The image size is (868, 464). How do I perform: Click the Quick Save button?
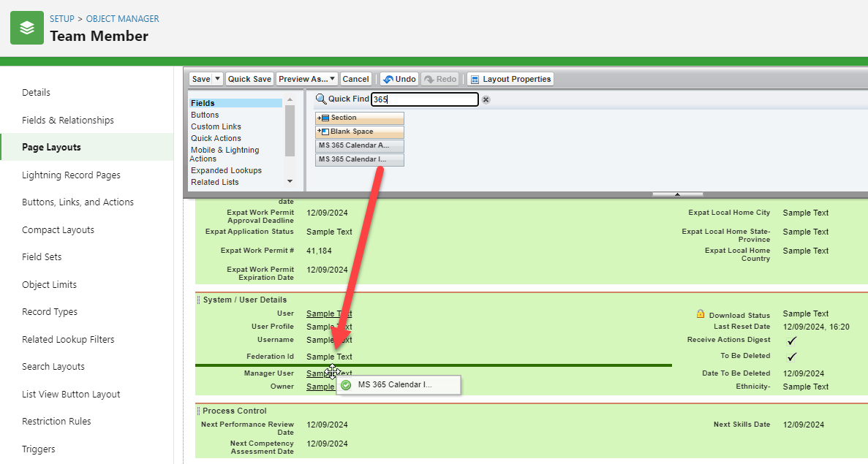[x=249, y=79]
